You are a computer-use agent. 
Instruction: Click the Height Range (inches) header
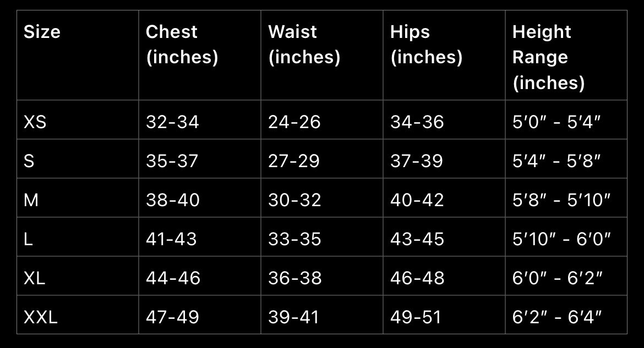pos(548,57)
